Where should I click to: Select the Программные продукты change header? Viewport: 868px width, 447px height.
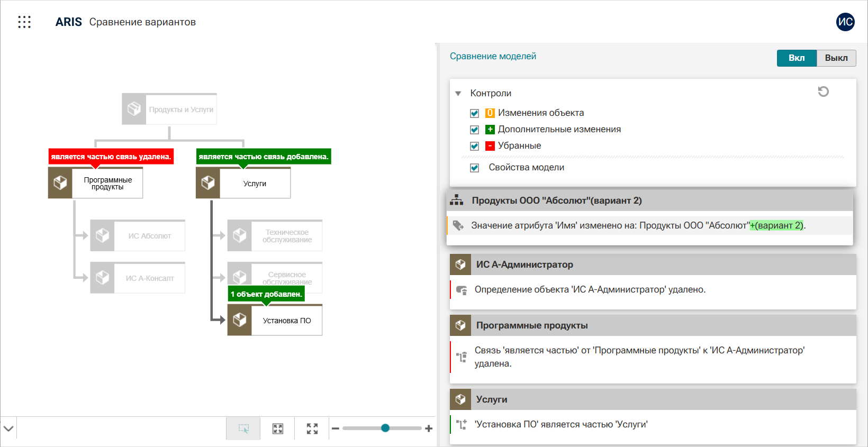[x=653, y=325]
